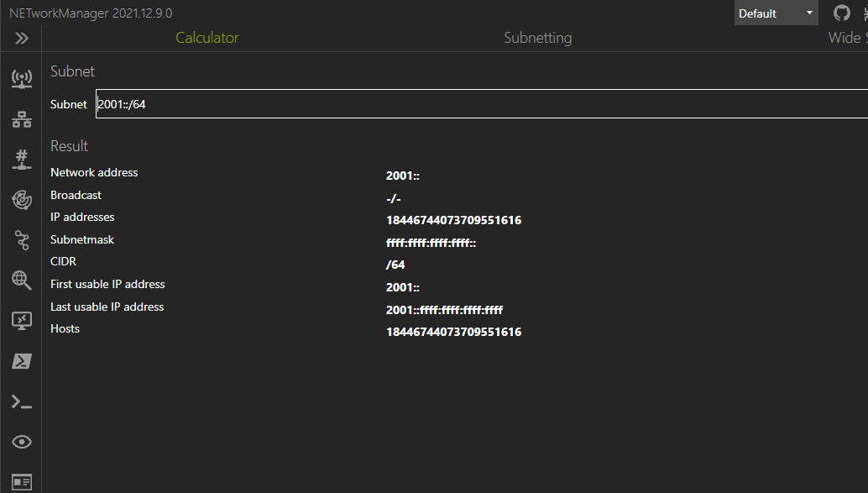Viewport: 868px width, 493px height.
Task: Select the Last usable IP value 2001::ffff:ffff:ffff:ffff
Action: [x=444, y=310]
